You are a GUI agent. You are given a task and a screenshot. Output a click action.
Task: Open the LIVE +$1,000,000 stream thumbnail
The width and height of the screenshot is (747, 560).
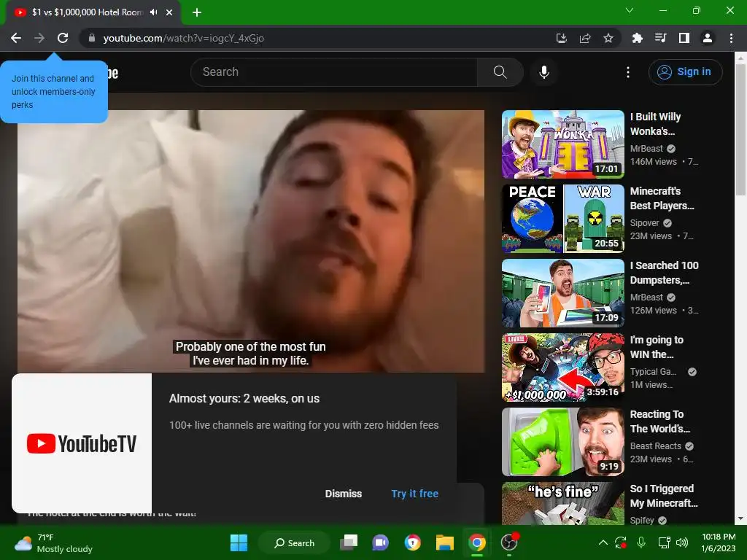pyautogui.click(x=563, y=367)
